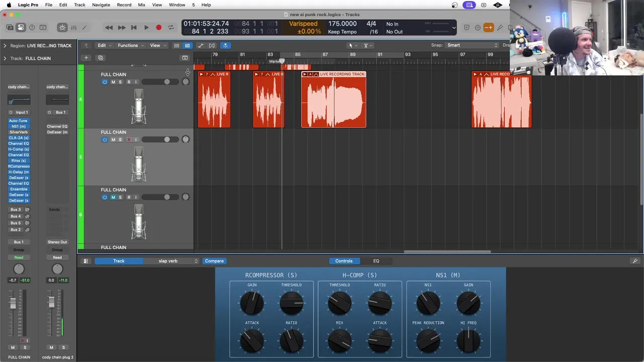Solo track 5 FULL CHAIN
Image resolution: width=644 pixels, height=362 pixels.
point(120,140)
